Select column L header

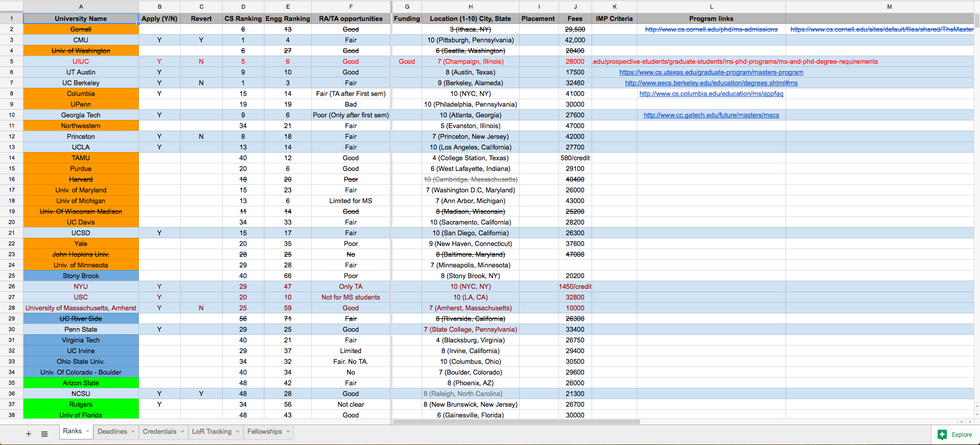(711, 7)
